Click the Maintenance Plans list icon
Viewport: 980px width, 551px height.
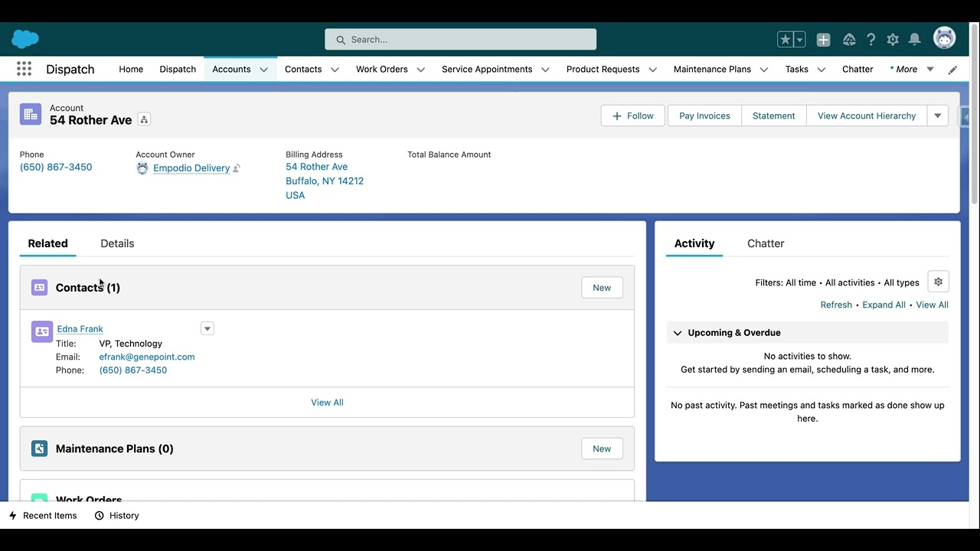click(x=39, y=448)
